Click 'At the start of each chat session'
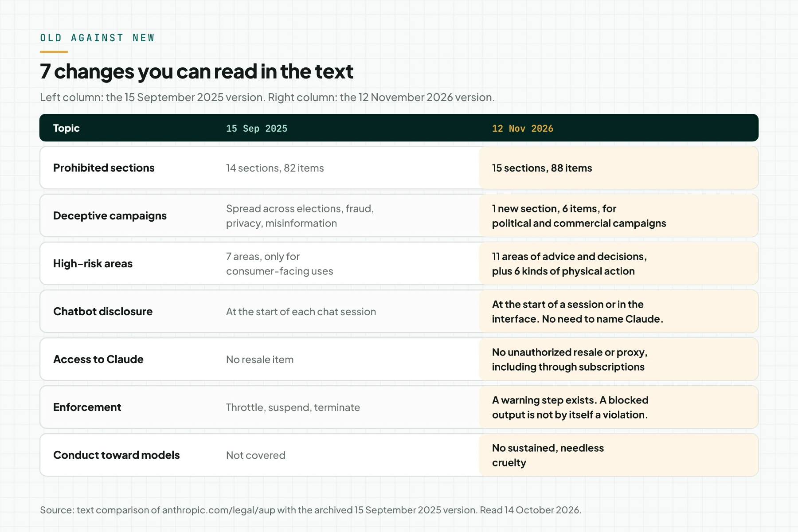798x532 pixels. [x=301, y=312]
